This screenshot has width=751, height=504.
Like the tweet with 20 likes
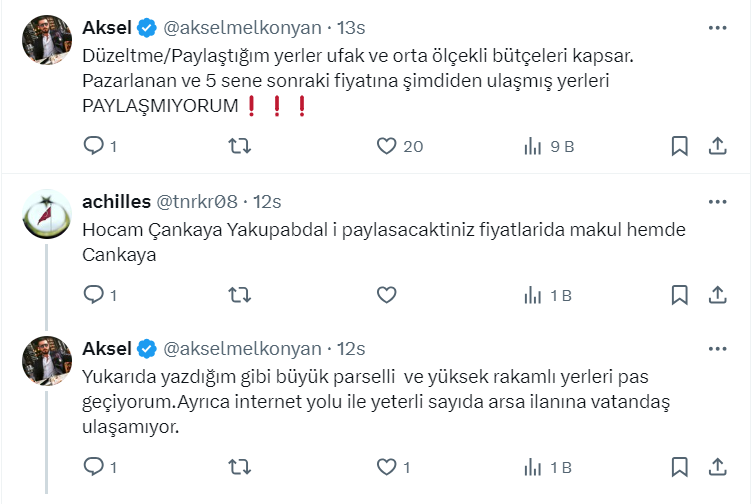pos(388,146)
